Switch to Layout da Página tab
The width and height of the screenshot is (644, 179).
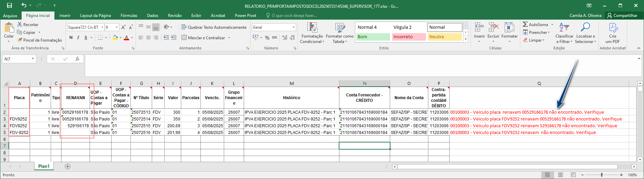pyautogui.click(x=95, y=16)
